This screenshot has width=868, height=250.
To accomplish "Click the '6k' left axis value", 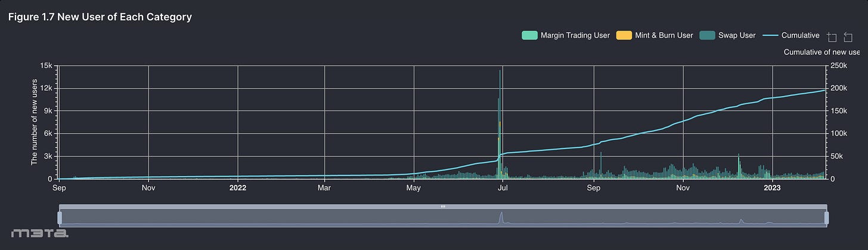I will (49, 134).
